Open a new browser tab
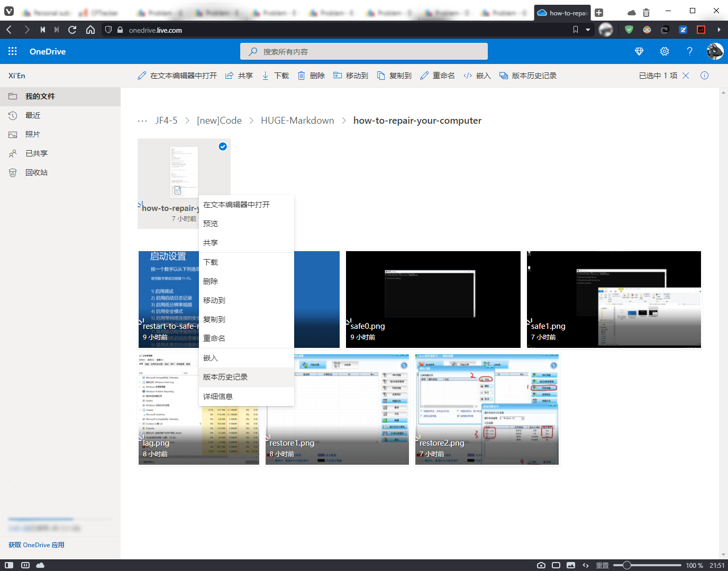The height and width of the screenshot is (571, 728). coord(599,13)
